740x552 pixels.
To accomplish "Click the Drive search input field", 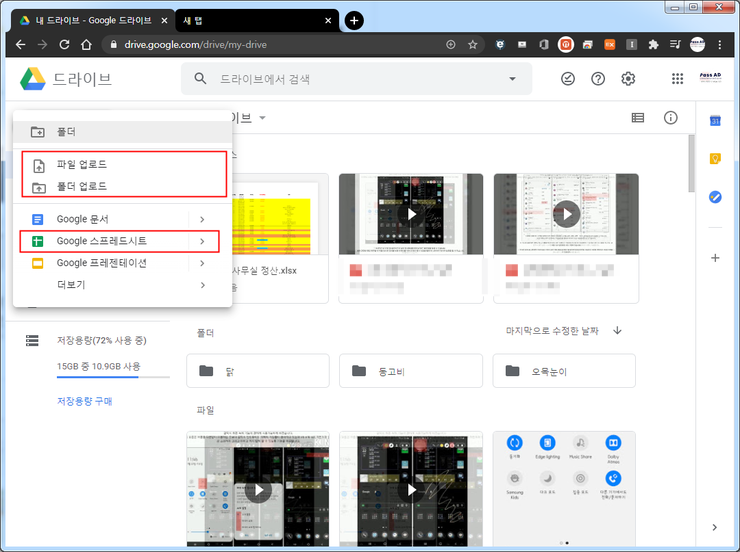I will [357, 79].
